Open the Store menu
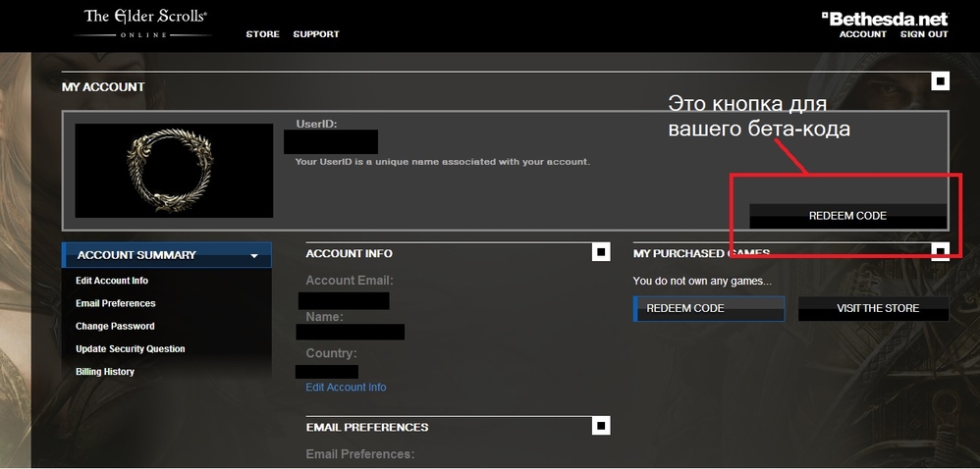Viewport: 980px width, 469px height. [x=262, y=34]
